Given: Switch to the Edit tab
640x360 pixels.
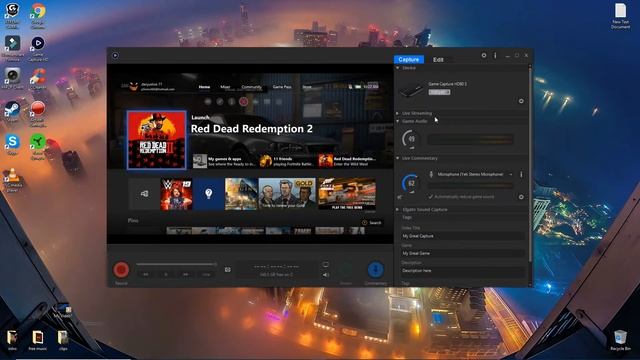Looking at the screenshot, I should [x=438, y=60].
